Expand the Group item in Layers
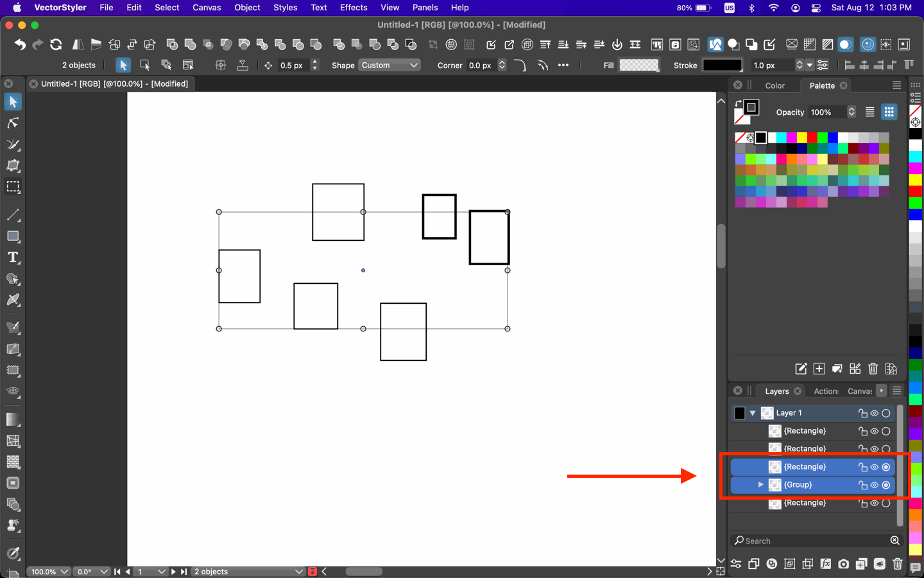 point(760,485)
